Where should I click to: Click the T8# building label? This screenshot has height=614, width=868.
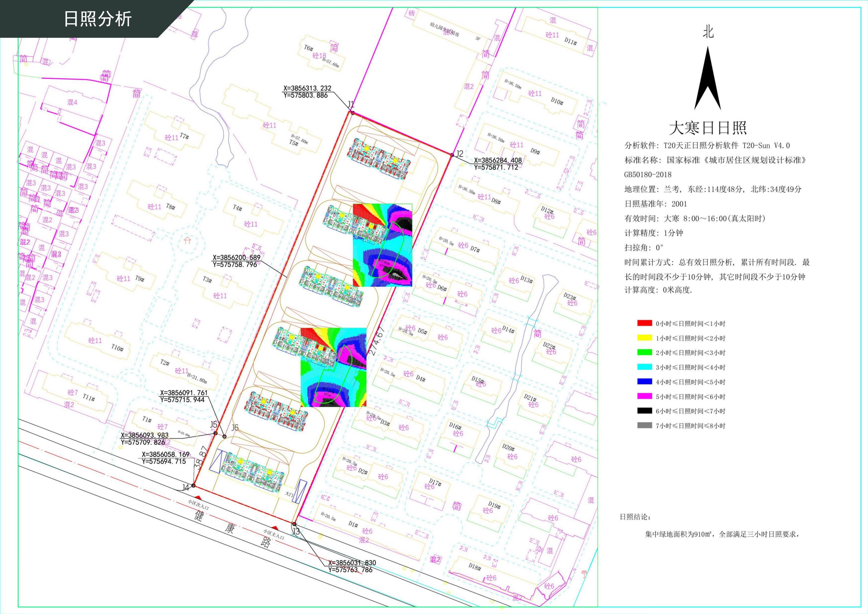pyautogui.click(x=170, y=207)
